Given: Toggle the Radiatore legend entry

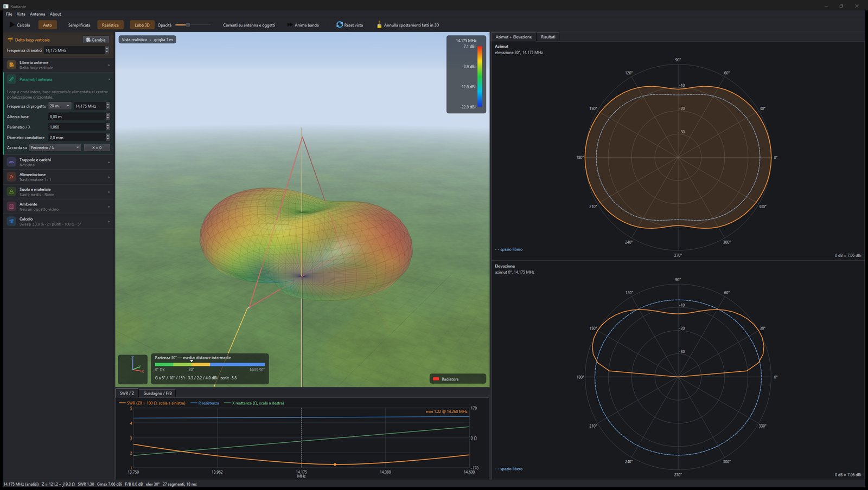Looking at the screenshot, I should (458, 379).
